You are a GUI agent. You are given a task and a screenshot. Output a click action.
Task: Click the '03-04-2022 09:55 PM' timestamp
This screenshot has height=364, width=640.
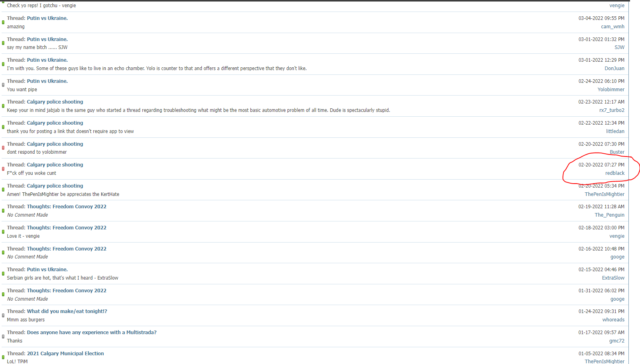pyautogui.click(x=602, y=18)
